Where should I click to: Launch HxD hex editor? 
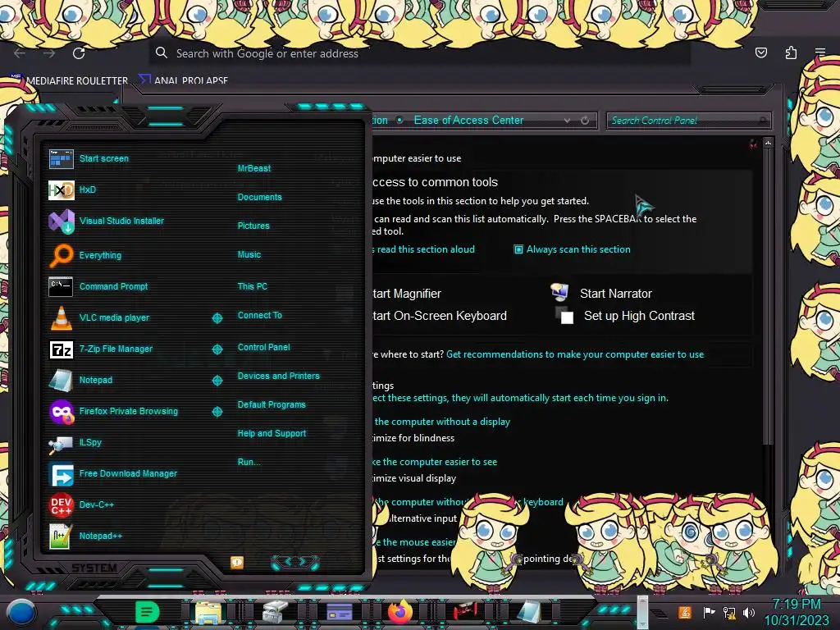(x=61, y=189)
